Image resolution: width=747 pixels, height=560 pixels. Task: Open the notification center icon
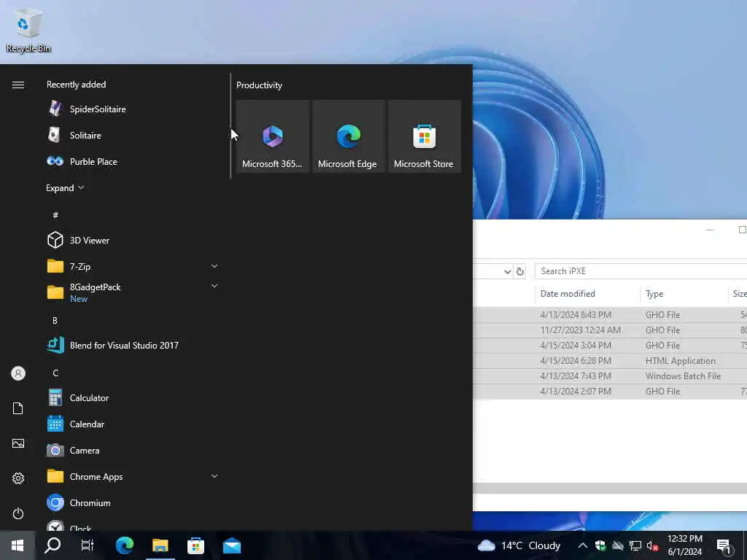coord(724,546)
